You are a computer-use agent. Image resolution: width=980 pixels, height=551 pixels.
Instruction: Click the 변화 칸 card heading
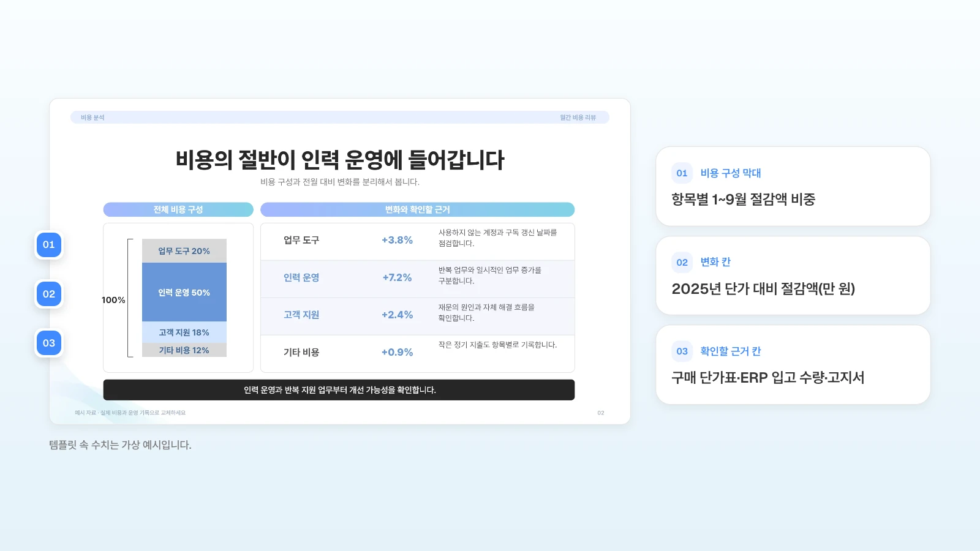[715, 262]
